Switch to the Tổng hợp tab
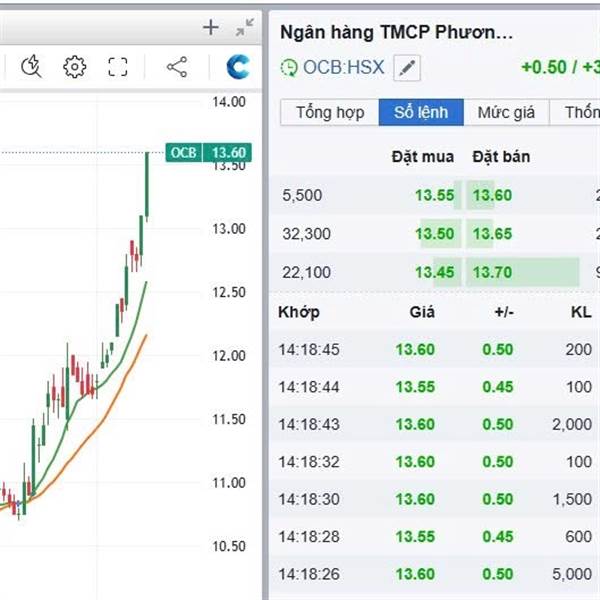 pos(330,112)
